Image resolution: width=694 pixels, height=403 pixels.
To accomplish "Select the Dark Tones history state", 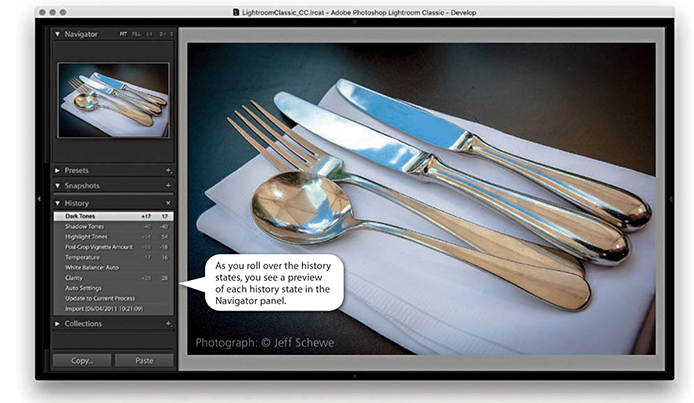I will click(x=113, y=216).
